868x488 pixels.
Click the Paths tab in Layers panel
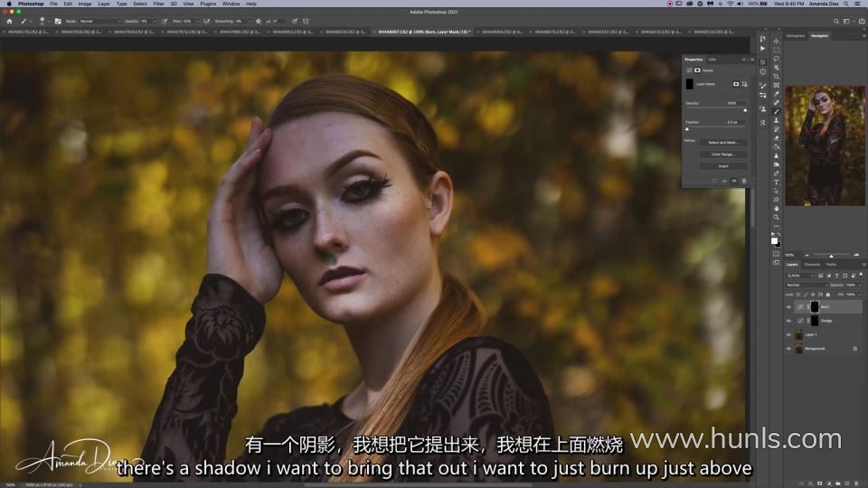pyautogui.click(x=831, y=265)
